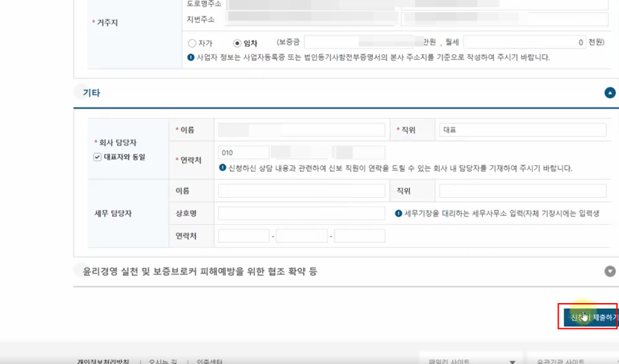Toggle the 대표자와 동일 checkbox
The image size is (619, 364).
point(97,157)
